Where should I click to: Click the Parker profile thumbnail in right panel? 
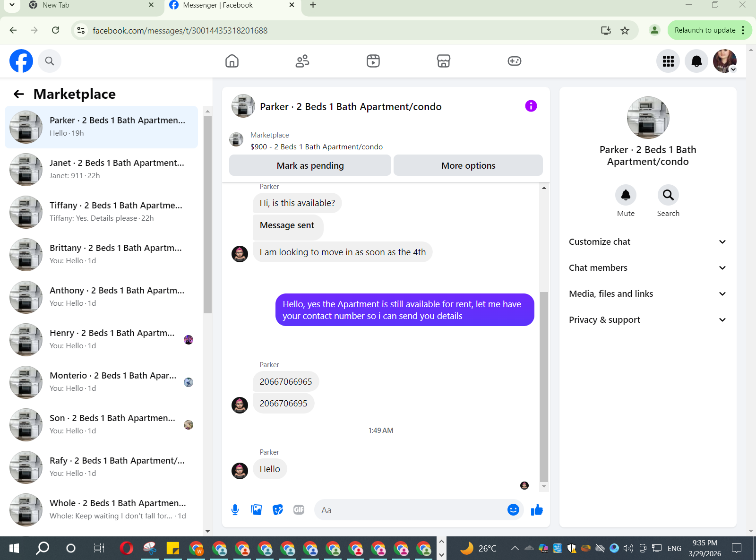click(648, 118)
